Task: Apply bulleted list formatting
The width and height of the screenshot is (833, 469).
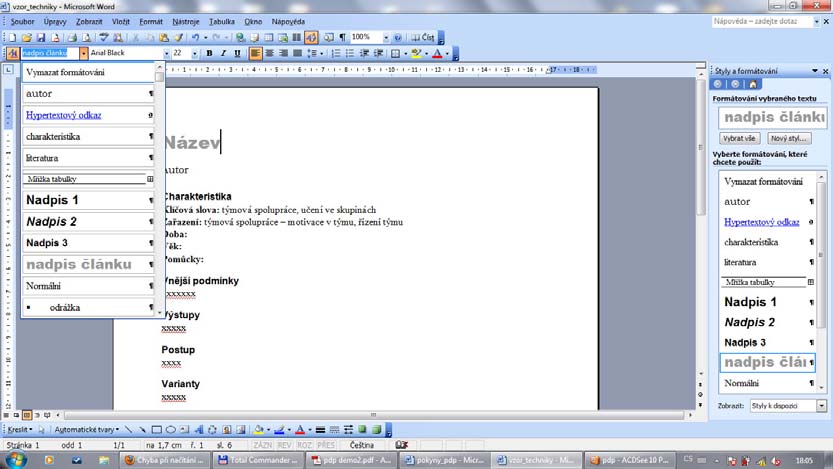Action: pos(350,53)
